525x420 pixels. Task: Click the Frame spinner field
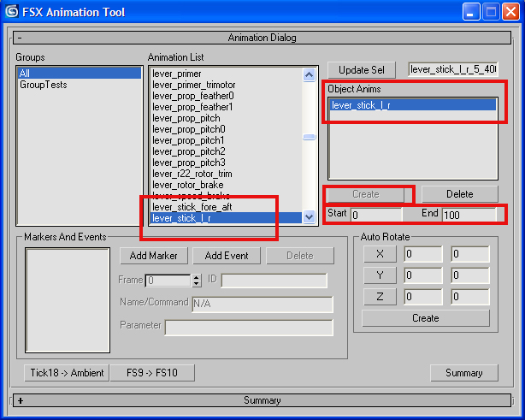tap(168, 281)
